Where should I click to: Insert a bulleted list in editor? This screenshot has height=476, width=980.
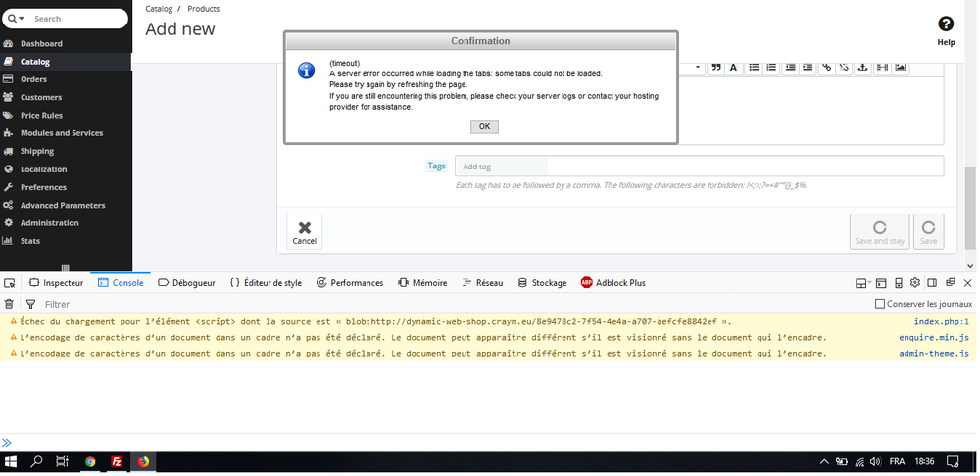754,68
